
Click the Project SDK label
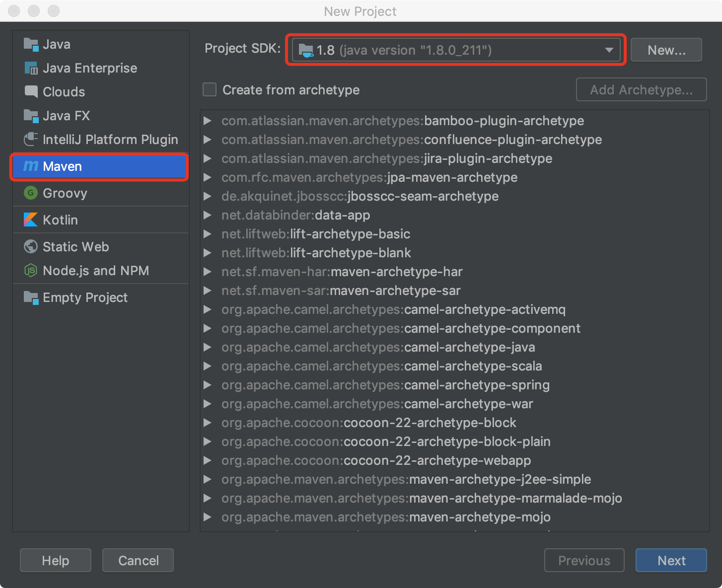(x=242, y=48)
